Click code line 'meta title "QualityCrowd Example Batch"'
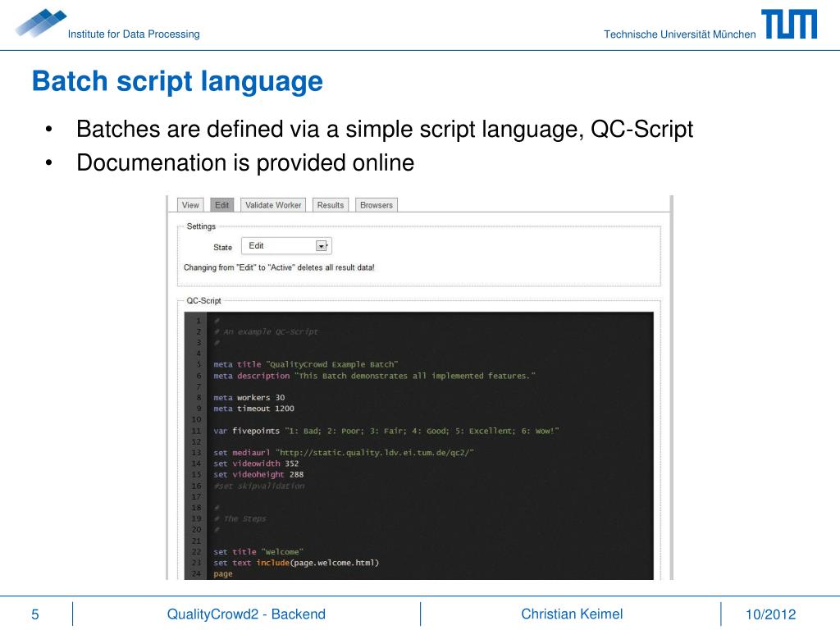Screen dimensions: 840x630 coord(305,364)
